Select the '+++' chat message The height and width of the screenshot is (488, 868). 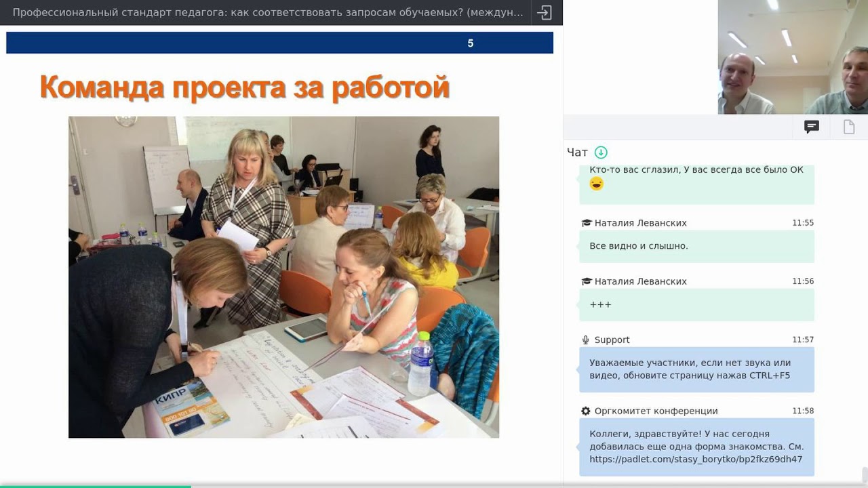(696, 305)
